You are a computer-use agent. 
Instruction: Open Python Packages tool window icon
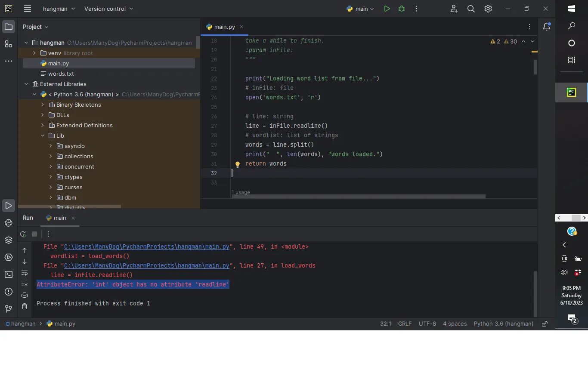click(8, 223)
